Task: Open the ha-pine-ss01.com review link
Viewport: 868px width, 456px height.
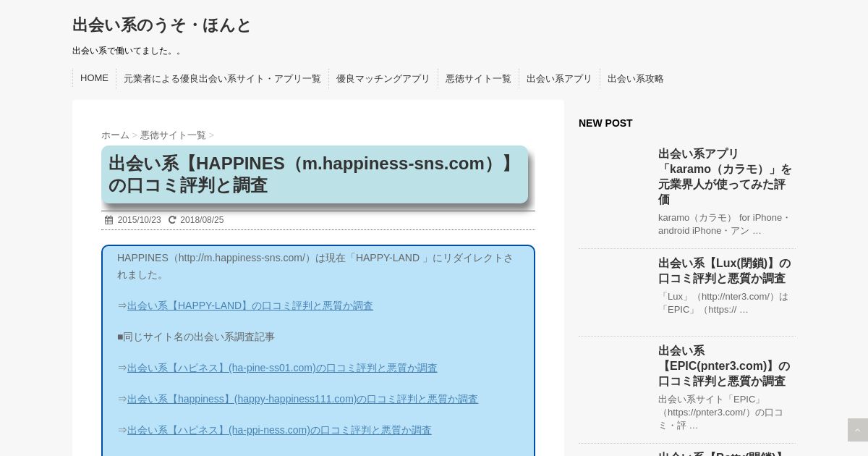Action: coord(282,368)
